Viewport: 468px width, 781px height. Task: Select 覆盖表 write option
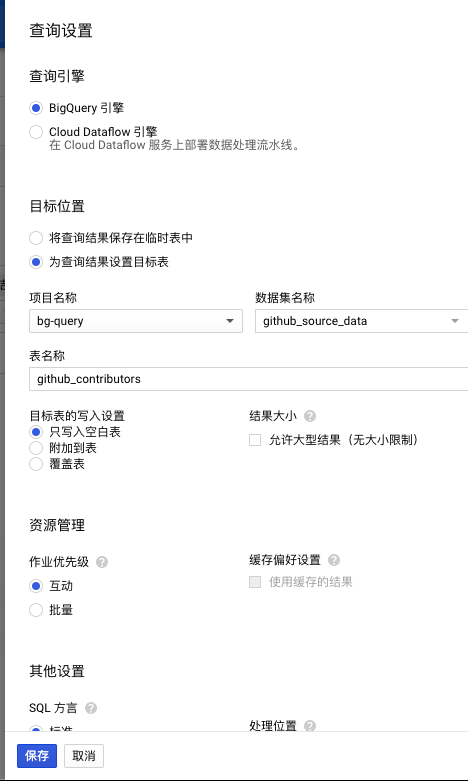(x=36, y=464)
